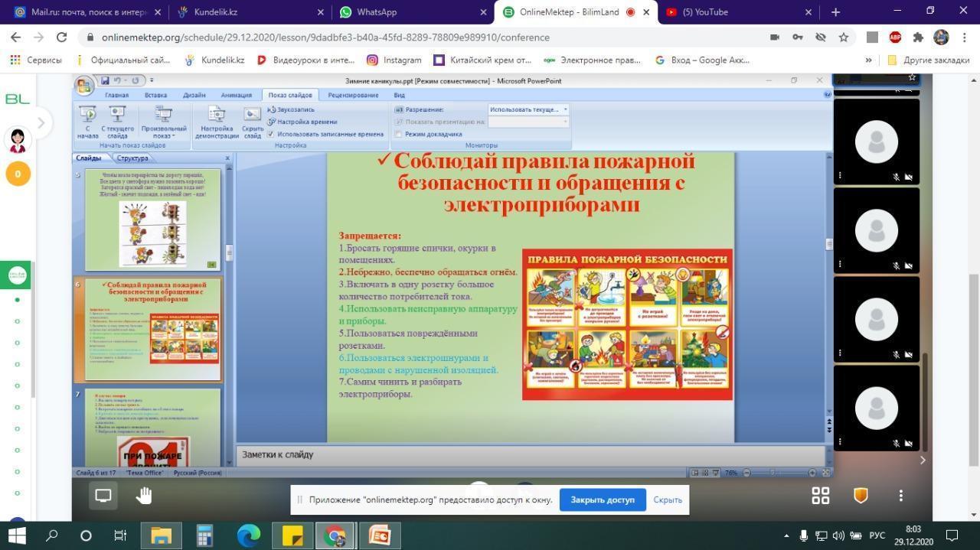
Task: Click the raise hand icon
Action: (x=144, y=496)
